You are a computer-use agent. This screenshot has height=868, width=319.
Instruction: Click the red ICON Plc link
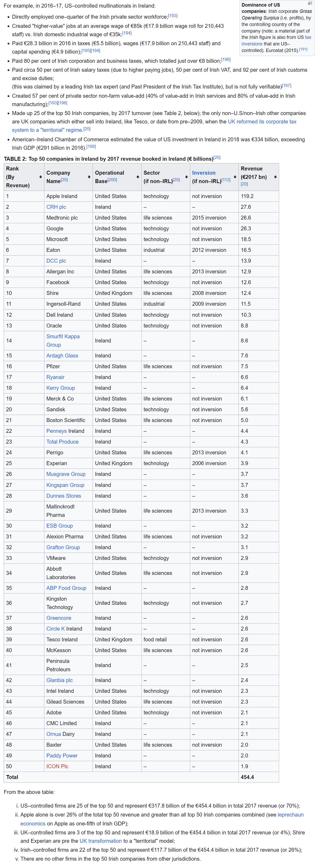point(57,766)
